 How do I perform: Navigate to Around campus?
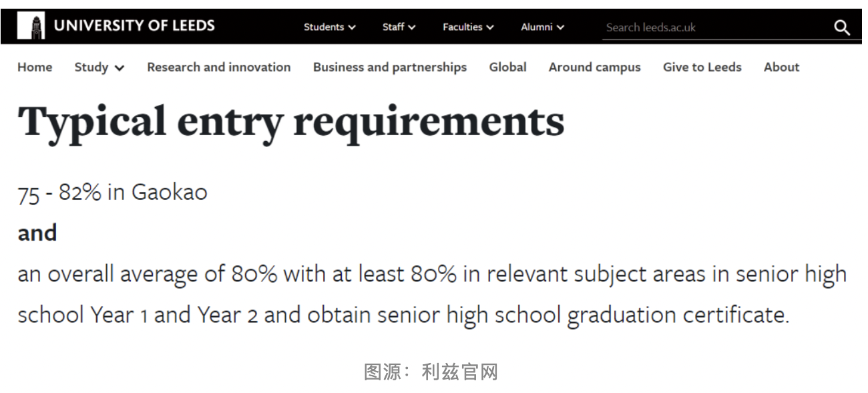pyautogui.click(x=594, y=67)
